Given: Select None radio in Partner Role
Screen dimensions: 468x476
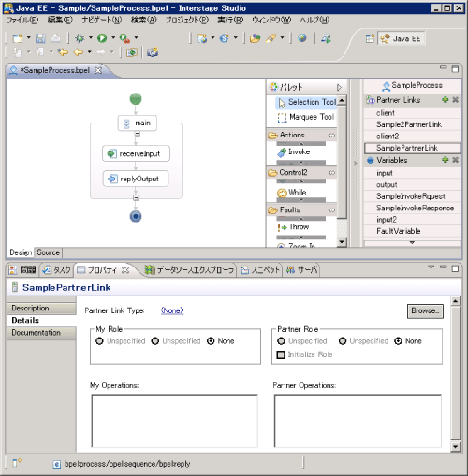Looking at the screenshot, I should (398, 341).
